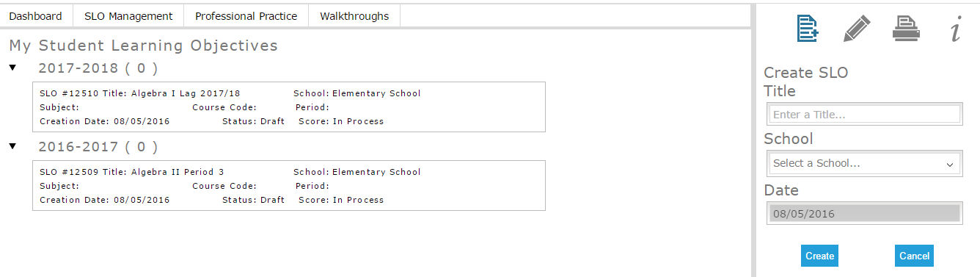Open SLO #12510 Algebra I Lag card
The width and height of the screenshot is (980, 277).
pyautogui.click(x=289, y=107)
